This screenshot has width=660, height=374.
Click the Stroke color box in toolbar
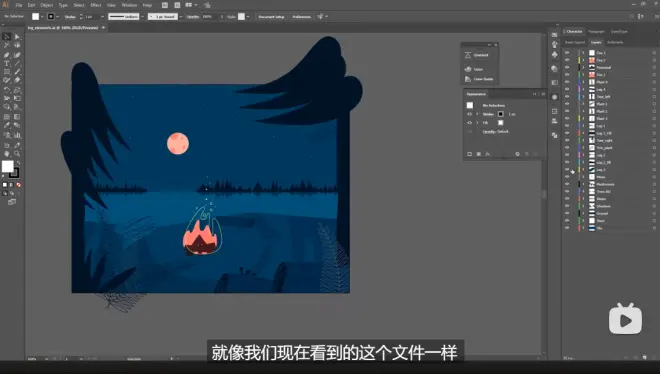14,173
